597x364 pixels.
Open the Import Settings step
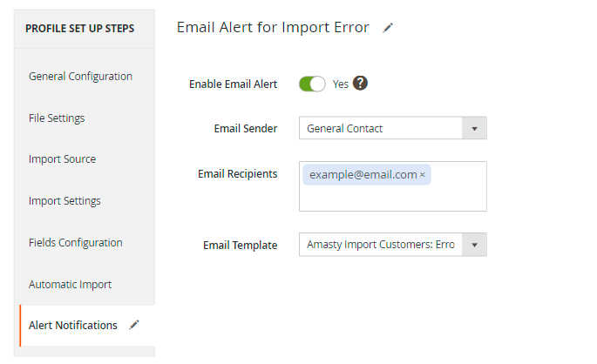[64, 201]
